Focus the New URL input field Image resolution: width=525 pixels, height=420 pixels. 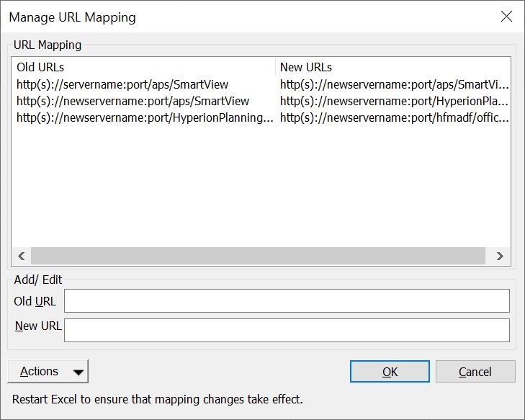point(287,330)
